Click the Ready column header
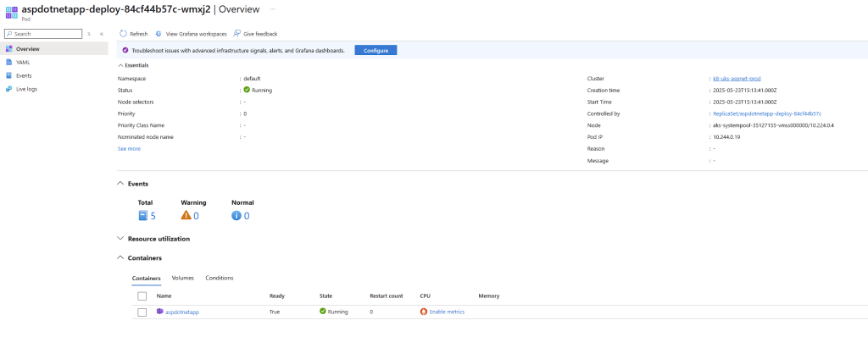The height and width of the screenshot is (337, 868). coord(277,296)
